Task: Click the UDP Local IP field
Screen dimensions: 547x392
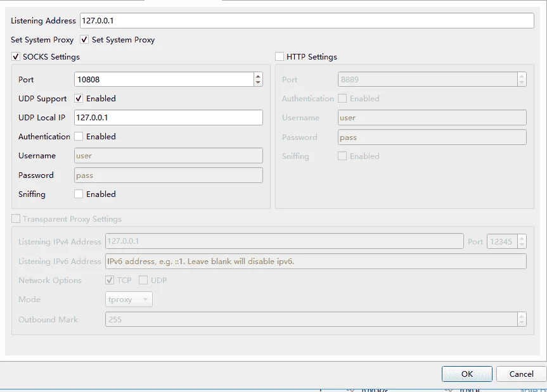Action: pyautogui.click(x=169, y=117)
